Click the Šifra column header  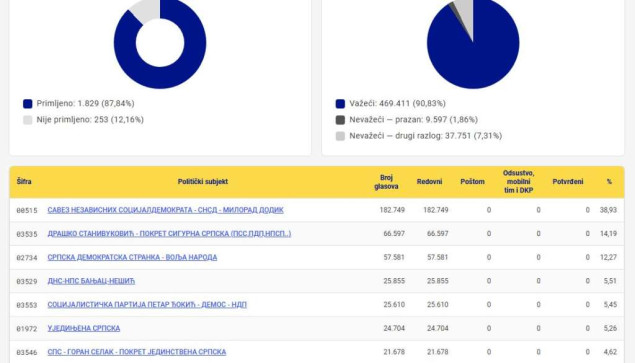(x=24, y=182)
